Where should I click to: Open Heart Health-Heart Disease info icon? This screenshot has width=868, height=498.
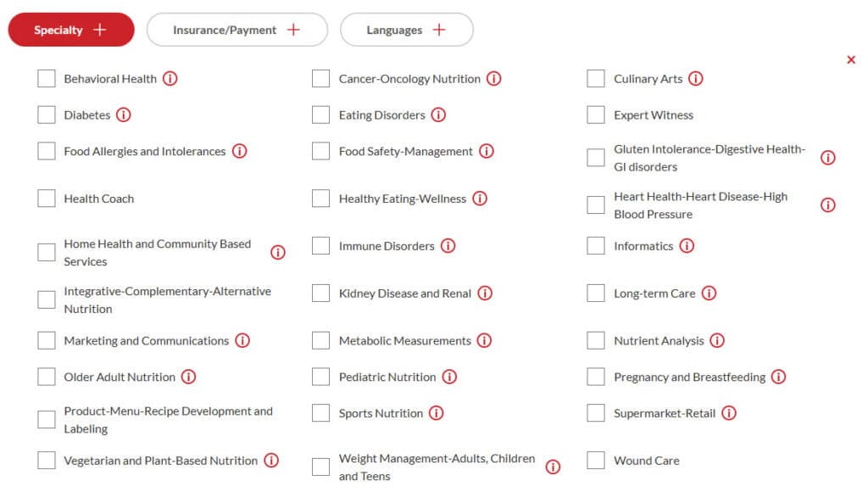pos(828,205)
